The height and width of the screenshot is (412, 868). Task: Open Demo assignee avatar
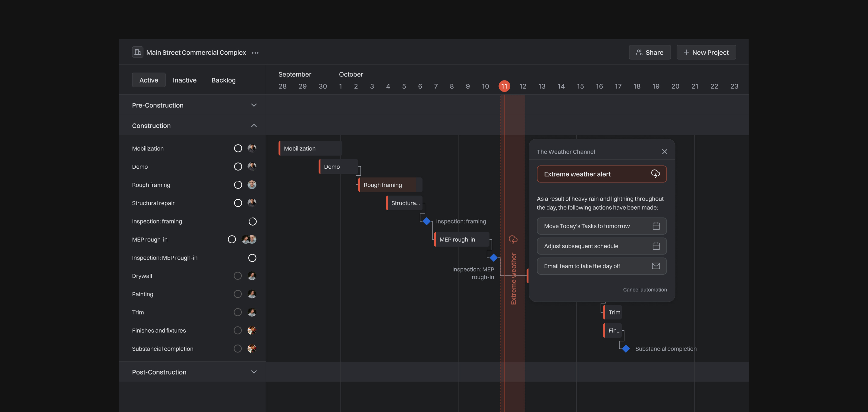252,167
